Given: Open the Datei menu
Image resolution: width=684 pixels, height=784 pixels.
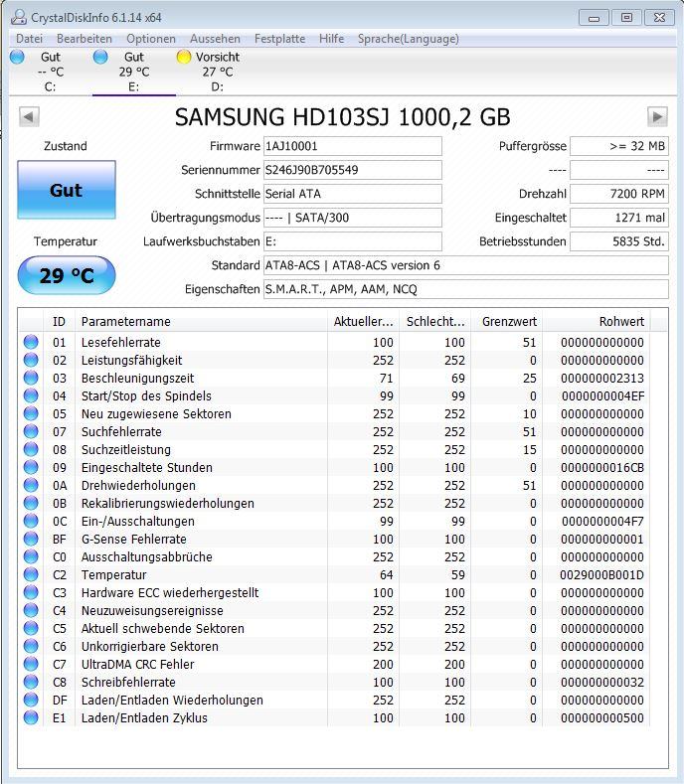Looking at the screenshot, I should (x=29, y=39).
